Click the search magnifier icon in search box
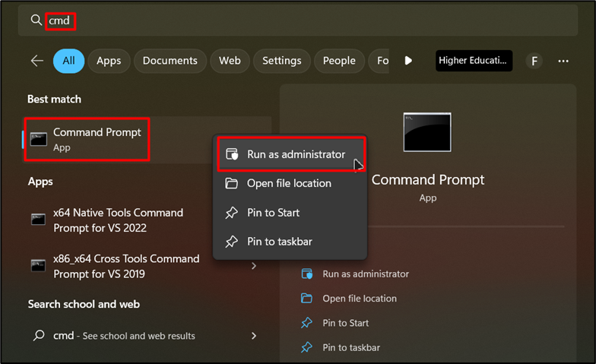 (36, 21)
